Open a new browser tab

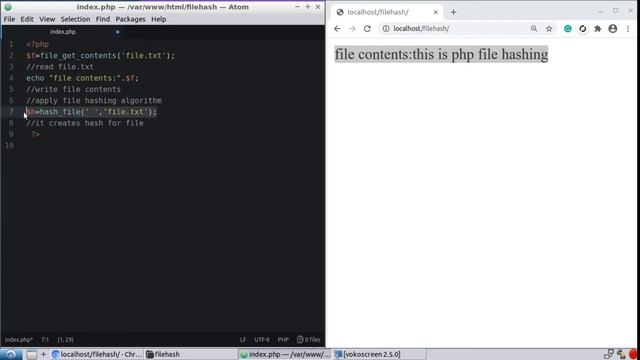point(453,12)
